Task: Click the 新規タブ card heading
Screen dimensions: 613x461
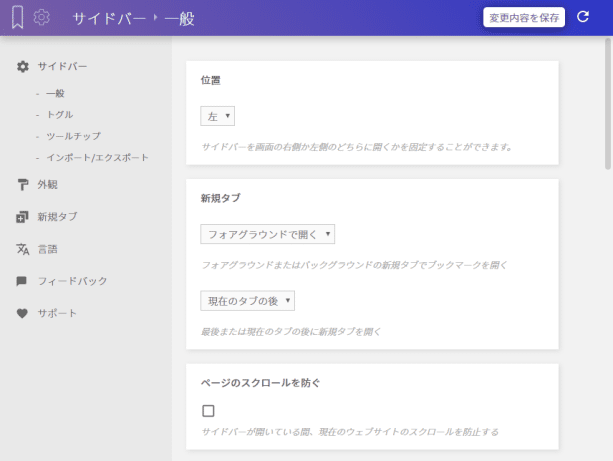Action: [x=220, y=198]
